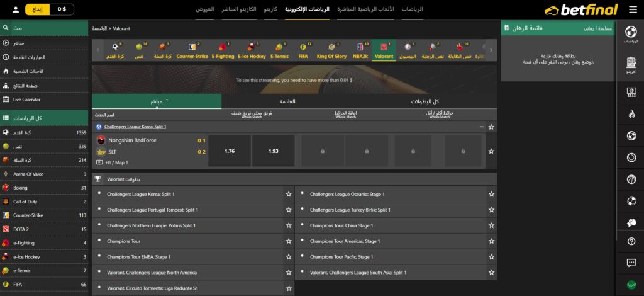This screenshot has height=296, width=644.
Task: Open the كازينو slot machine icon in rail
Action: tap(631, 65)
